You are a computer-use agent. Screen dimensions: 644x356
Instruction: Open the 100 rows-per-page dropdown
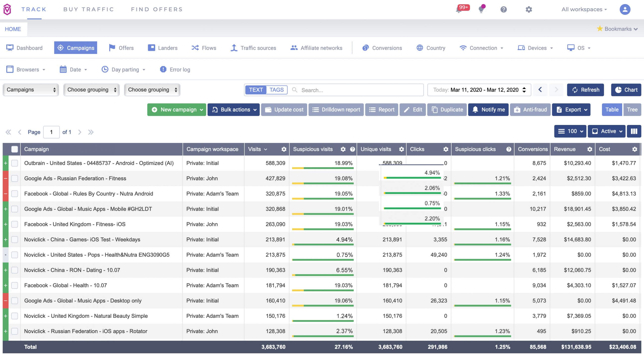(570, 131)
